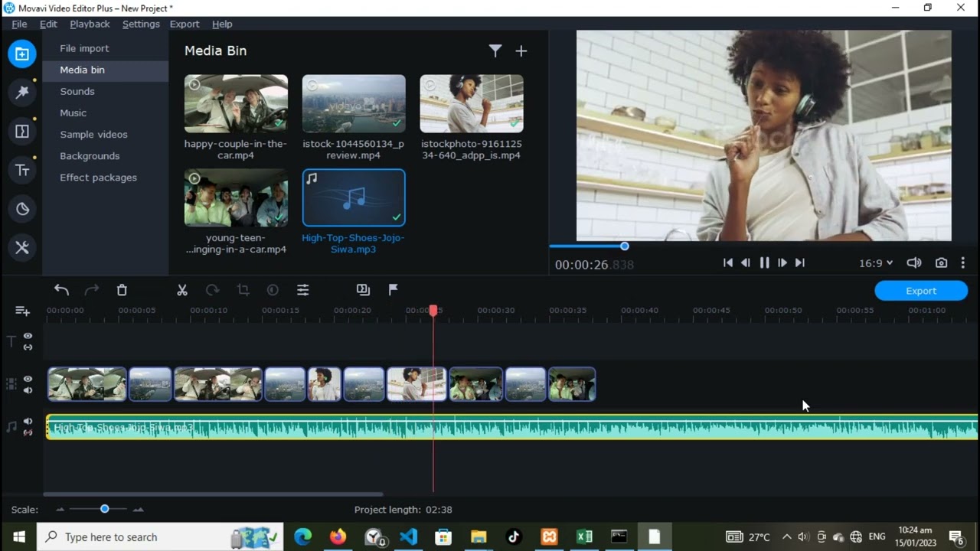Open Visual Studio Code from the taskbar
The image size is (980, 551).
point(408,536)
